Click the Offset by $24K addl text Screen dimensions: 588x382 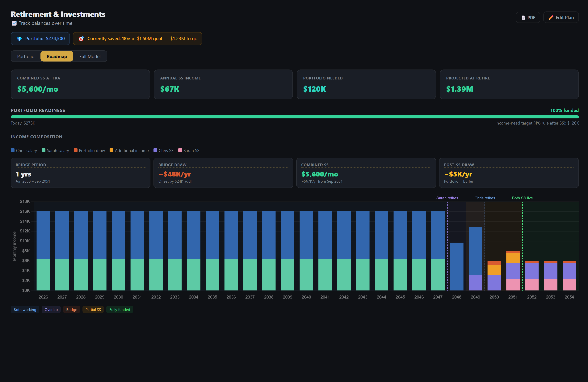(x=175, y=181)
